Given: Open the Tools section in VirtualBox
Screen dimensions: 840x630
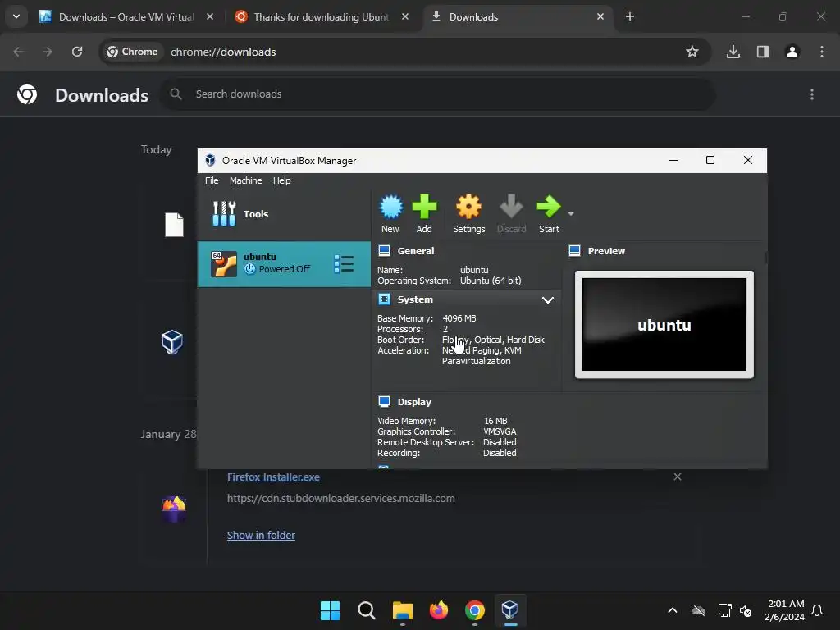Looking at the screenshot, I should (x=284, y=214).
